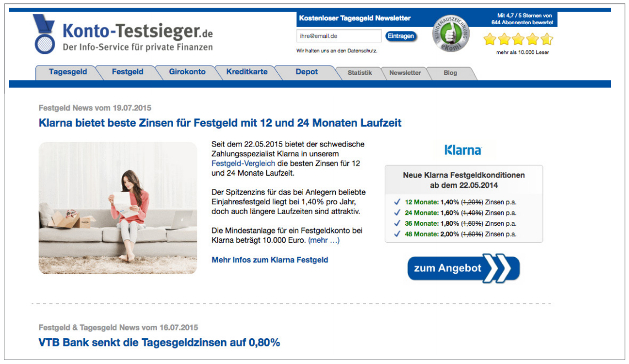Click 'mehr als 10.000 Leser' text
This screenshot has height=364, width=629.
point(523,52)
